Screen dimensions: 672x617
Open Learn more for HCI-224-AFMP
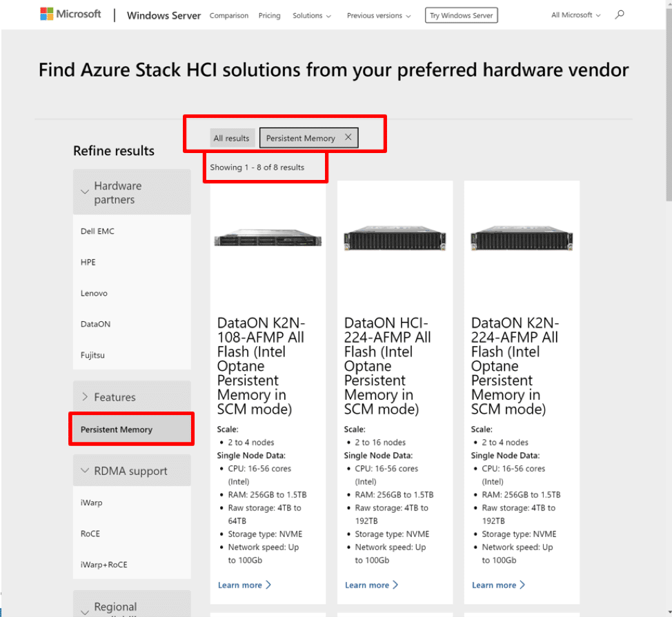[371, 585]
